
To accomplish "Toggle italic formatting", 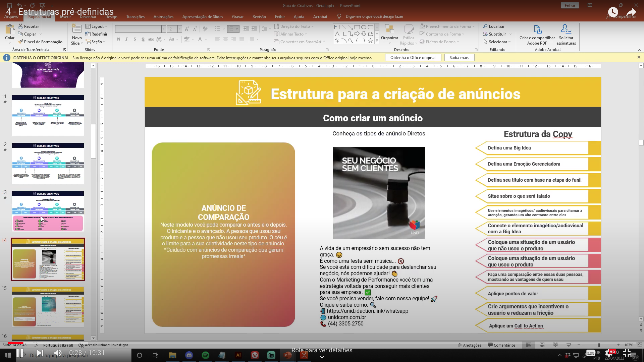I will tap(126, 39).
